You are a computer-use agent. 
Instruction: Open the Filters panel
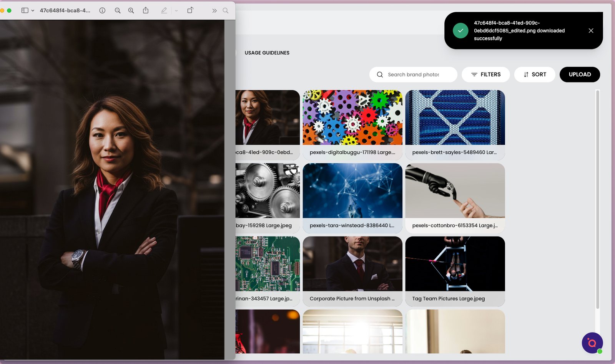click(486, 74)
